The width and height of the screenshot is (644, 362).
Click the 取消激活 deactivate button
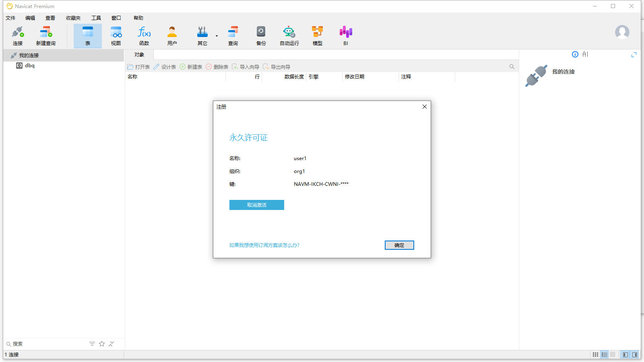257,205
